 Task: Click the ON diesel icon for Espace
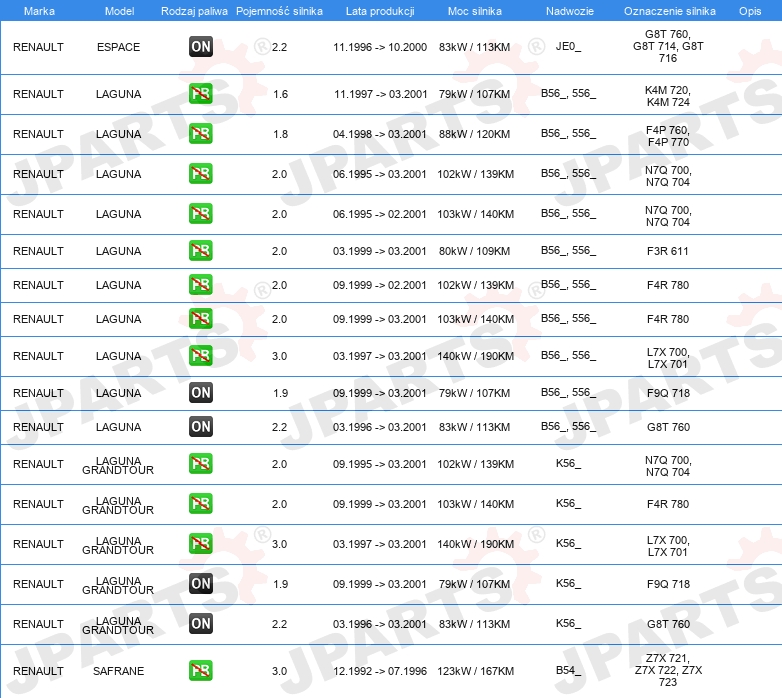[x=201, y=47]
